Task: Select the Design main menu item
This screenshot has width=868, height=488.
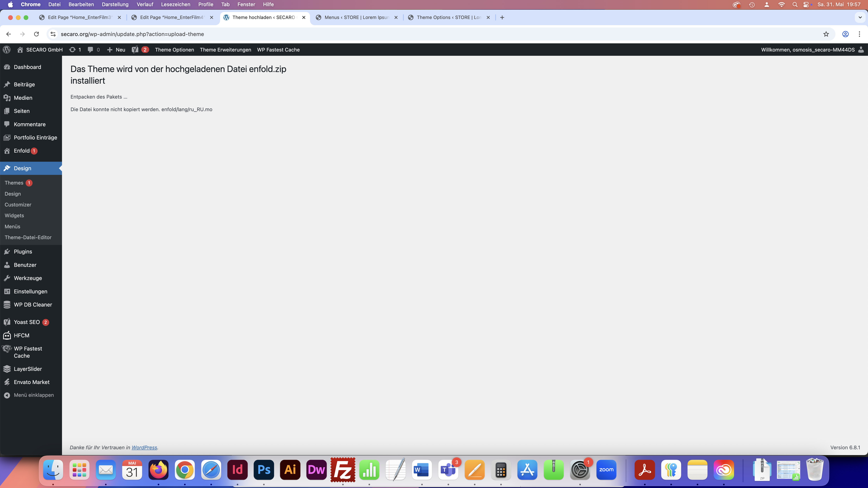Action: click(31, 168)
